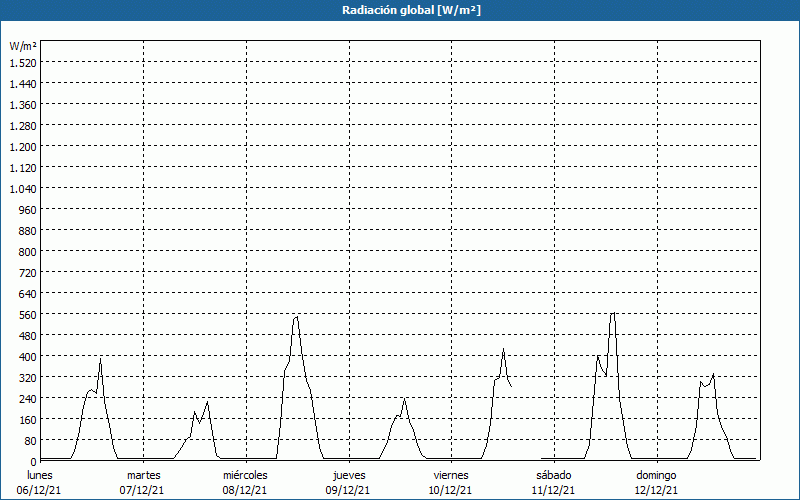Click the 'lunes' day label
800x500 pixels.
(x=40, y=475)
